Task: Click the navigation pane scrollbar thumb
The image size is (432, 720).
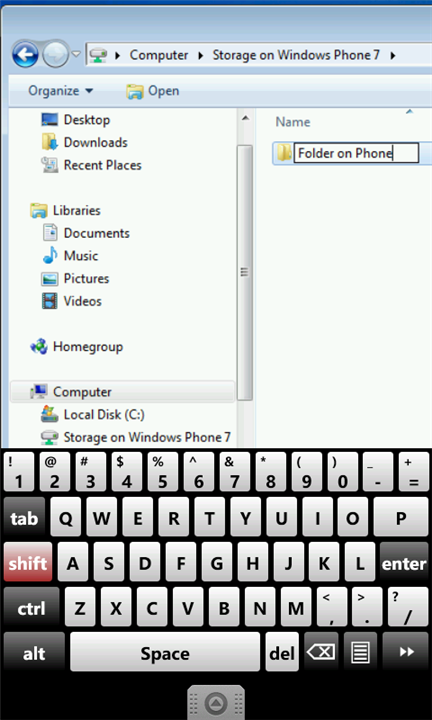Action: click(245, 272)
